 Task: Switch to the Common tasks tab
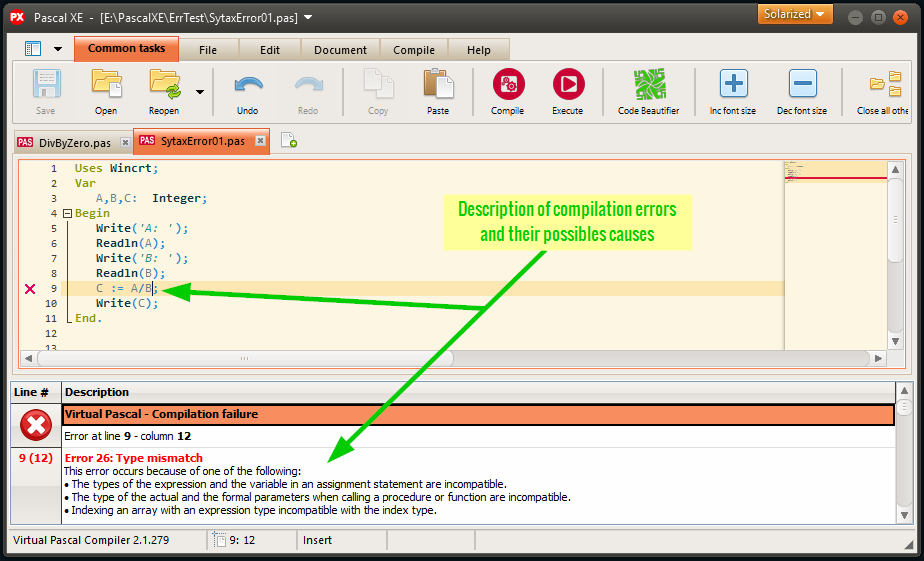126,49
